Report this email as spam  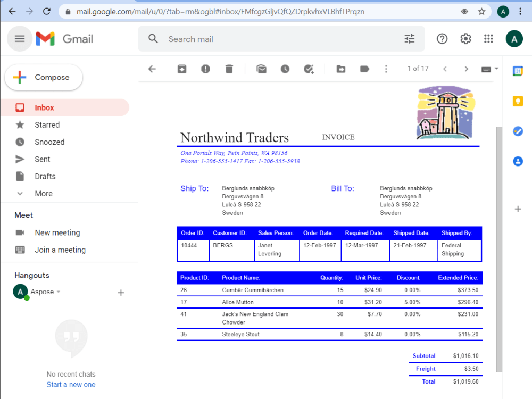click(205, 69)
